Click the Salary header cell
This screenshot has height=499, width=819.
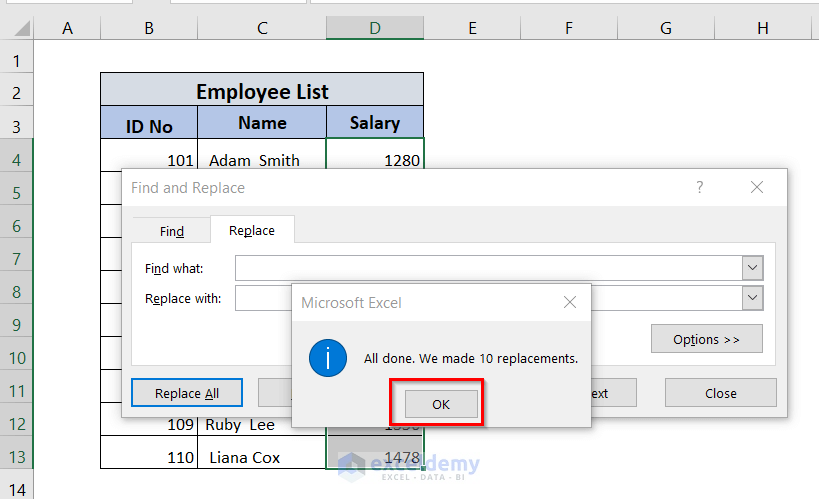pos(375,123)
